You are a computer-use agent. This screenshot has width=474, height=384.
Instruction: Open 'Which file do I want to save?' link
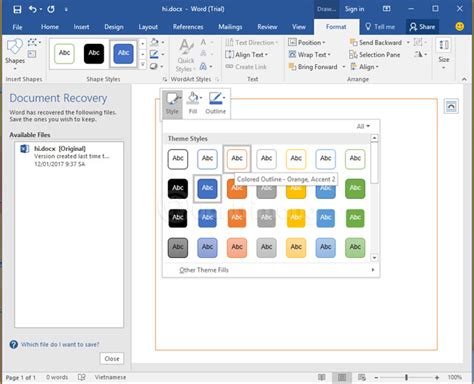tap(60, 344)
